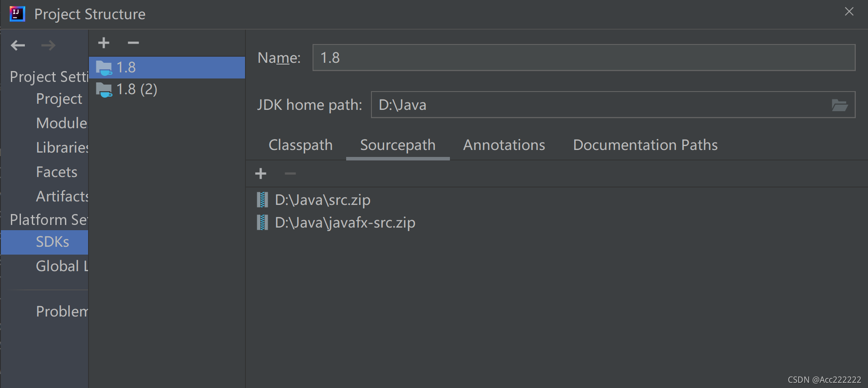
Task: Open the Documentation Paths tab
Action: (645, 145)
